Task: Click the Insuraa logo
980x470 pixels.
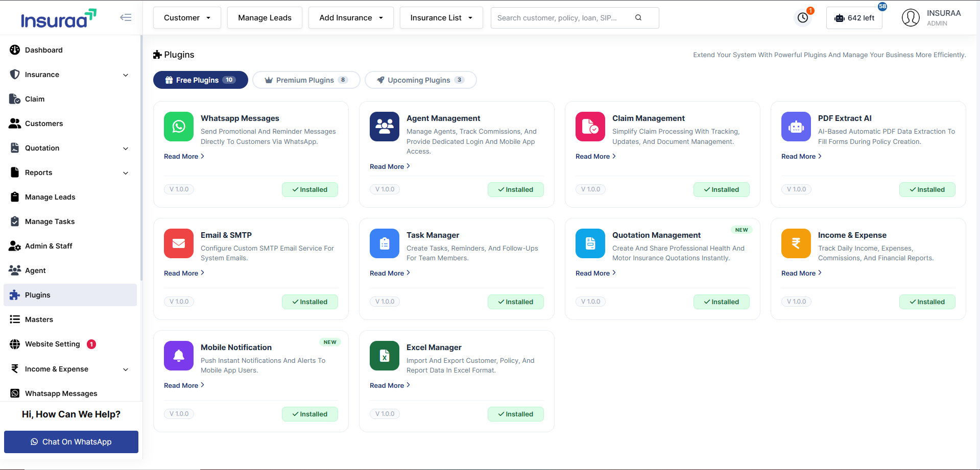Action: [x=58, y=18]
